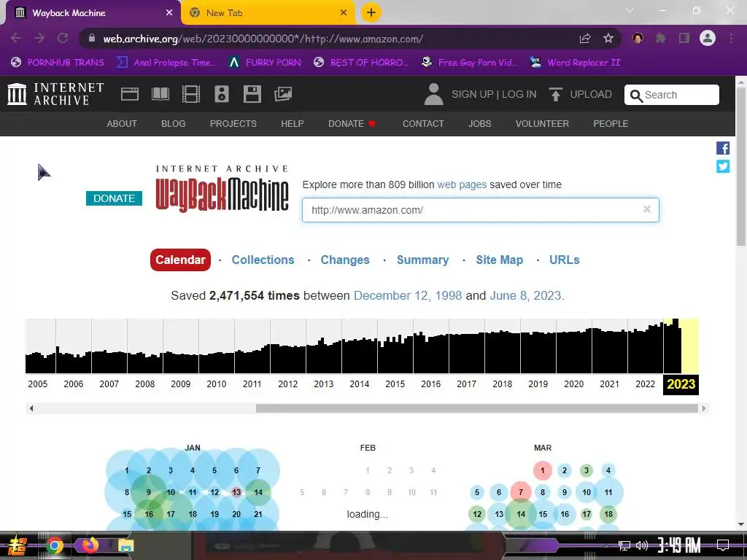The height and width of the screenshot is (560, 747).
Task: Open the Software (floppy disk) icon
Action: [x=252, y=94]
